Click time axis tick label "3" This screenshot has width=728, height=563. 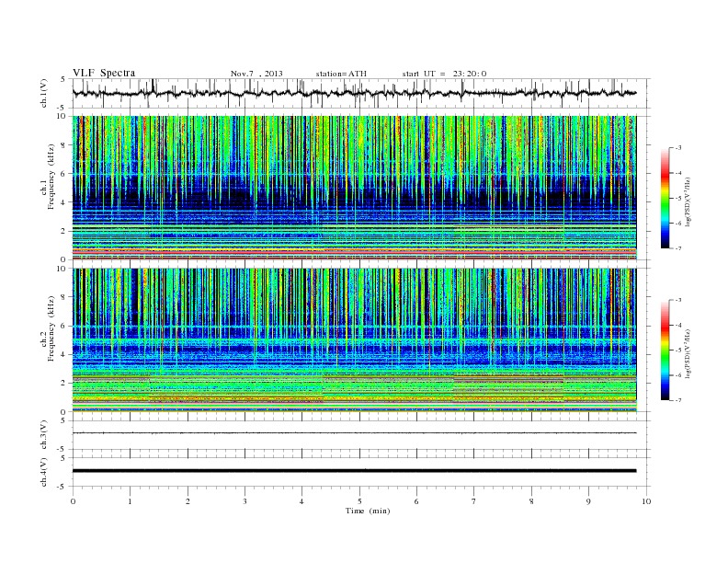click(x=245, y=501)
